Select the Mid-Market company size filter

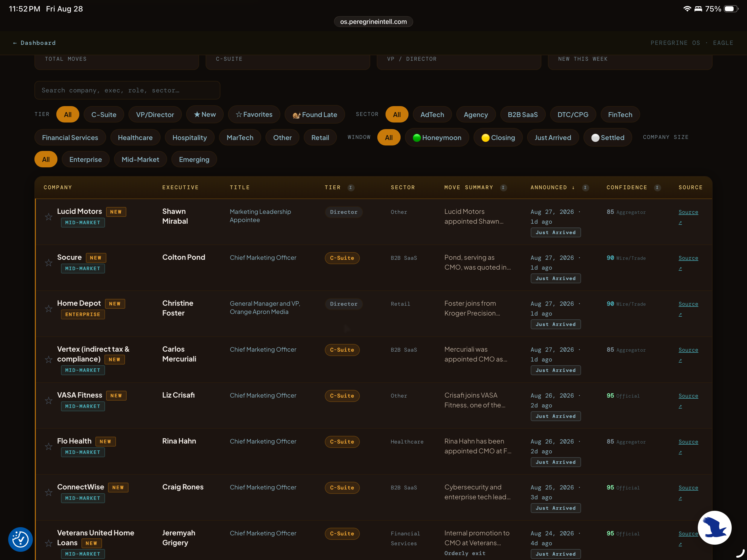click(x=140, y=159)
